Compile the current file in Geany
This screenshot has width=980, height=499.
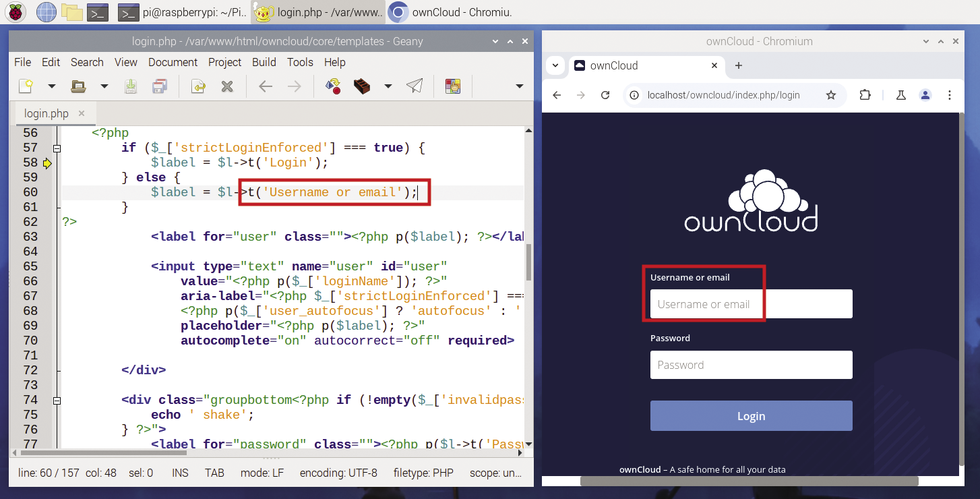tap(332, 86)
